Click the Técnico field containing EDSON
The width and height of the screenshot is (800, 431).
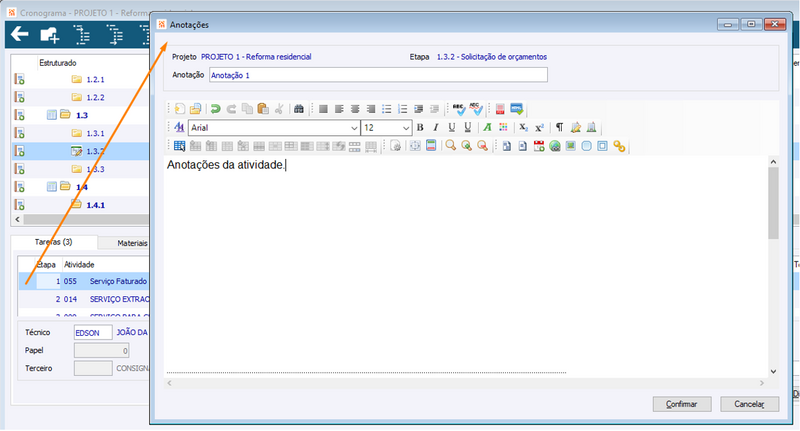[93, 333]
